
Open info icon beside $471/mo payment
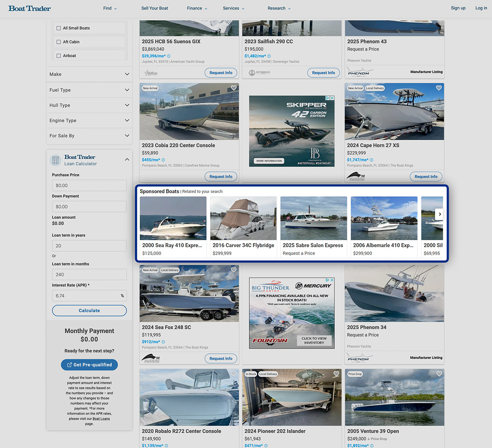click(266, 446)
